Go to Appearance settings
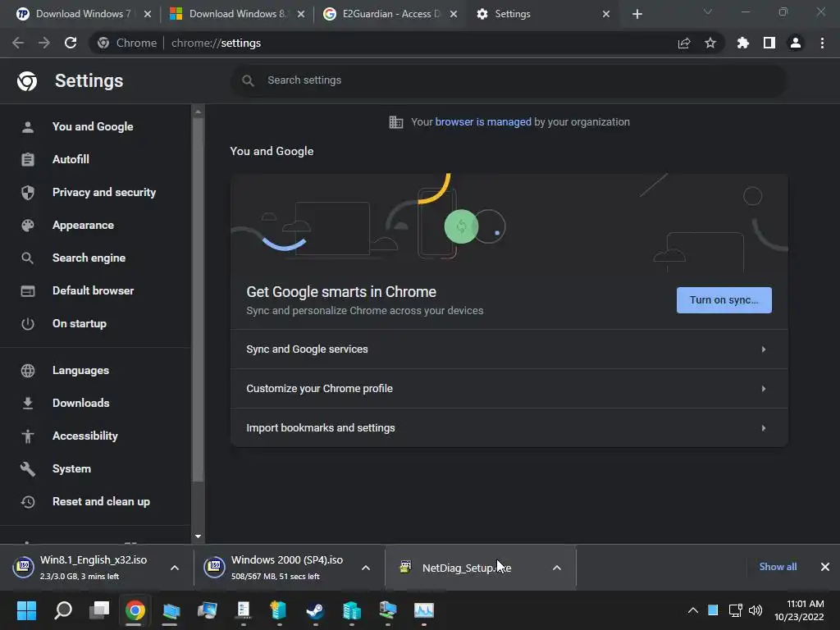 click(83, 225)
